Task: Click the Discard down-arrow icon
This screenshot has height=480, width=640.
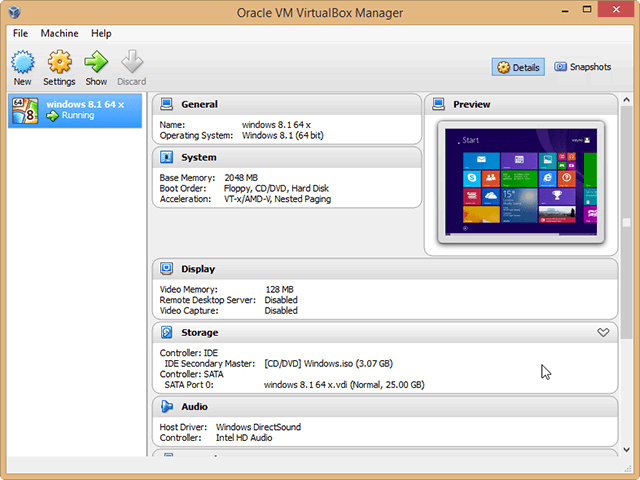Action: click(x=132, y=62)
